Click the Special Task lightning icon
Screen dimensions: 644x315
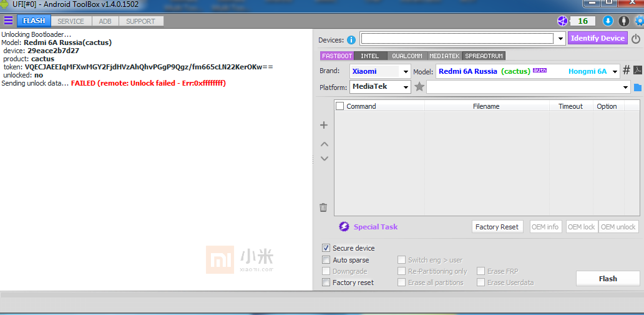tap(344, 227)
